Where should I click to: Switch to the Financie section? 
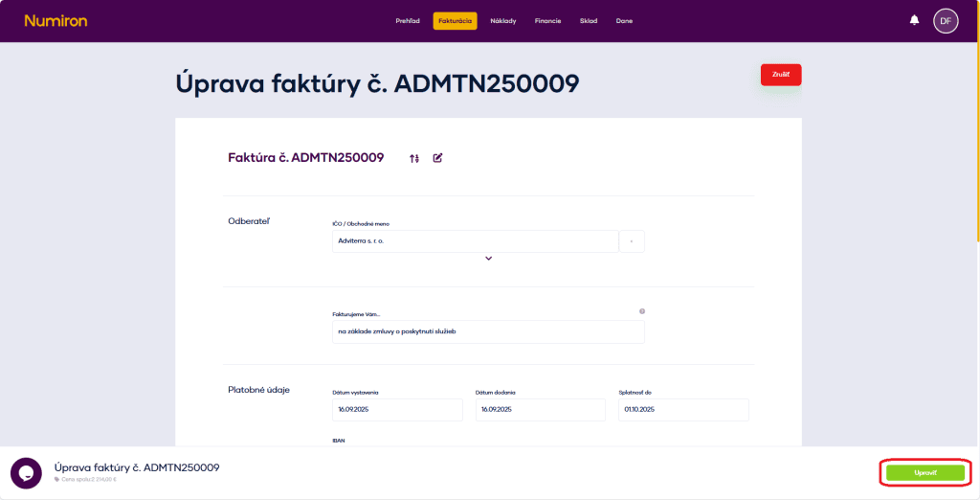pyautogui.click(x=547, y=21)
